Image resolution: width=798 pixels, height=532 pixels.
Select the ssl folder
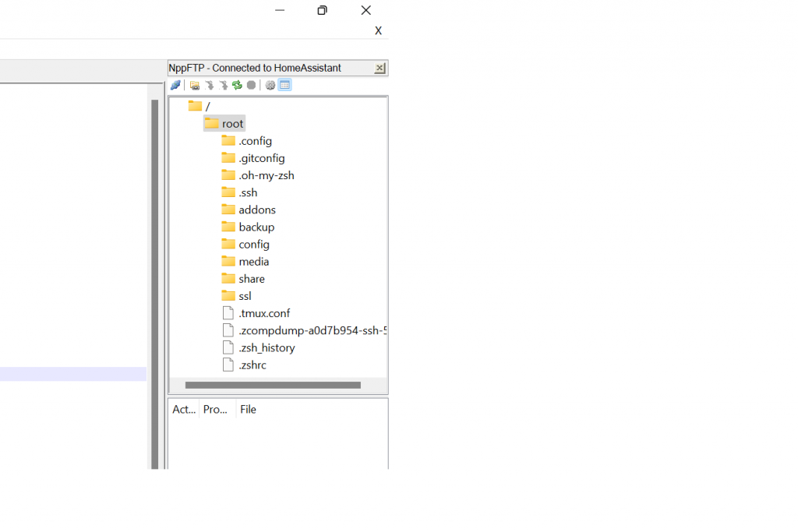click(237, 297)
